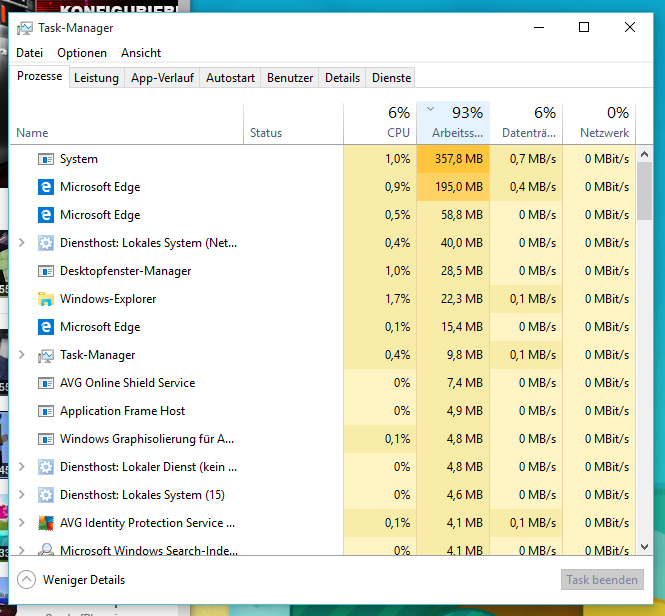The image size is (665, 616).
Task: Click the Desktopfenster-Manager icon
Action: 46,271
